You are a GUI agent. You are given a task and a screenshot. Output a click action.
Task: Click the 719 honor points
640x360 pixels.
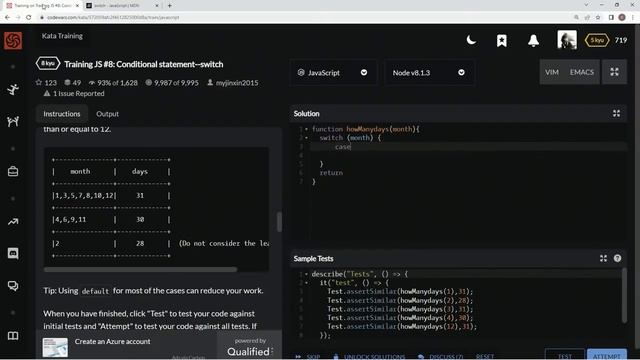click(621, 40)
